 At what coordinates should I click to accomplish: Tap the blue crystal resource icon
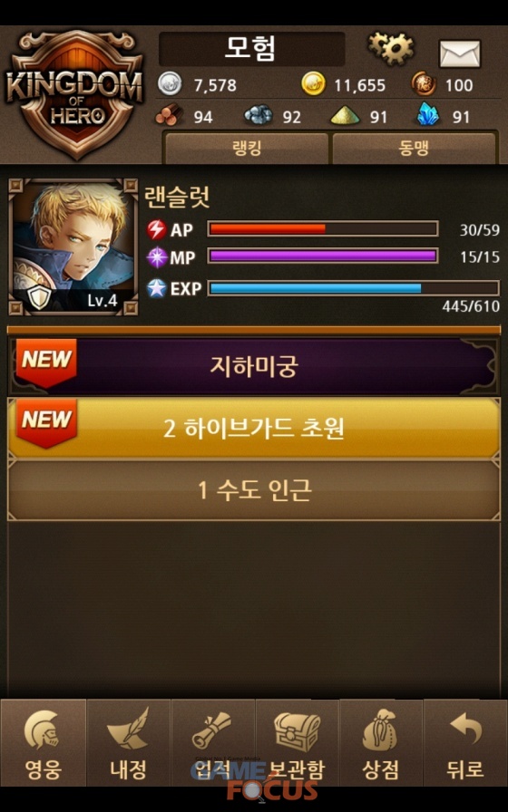(x=428, y=115)
